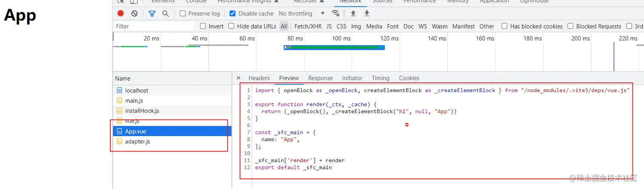Filter requests by CSS
The image size is (644, 189).
click(x=342, y=26)
